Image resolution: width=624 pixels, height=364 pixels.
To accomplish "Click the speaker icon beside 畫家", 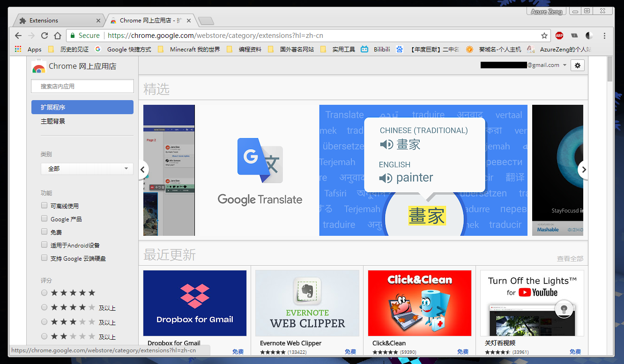I will coord(386,145).
